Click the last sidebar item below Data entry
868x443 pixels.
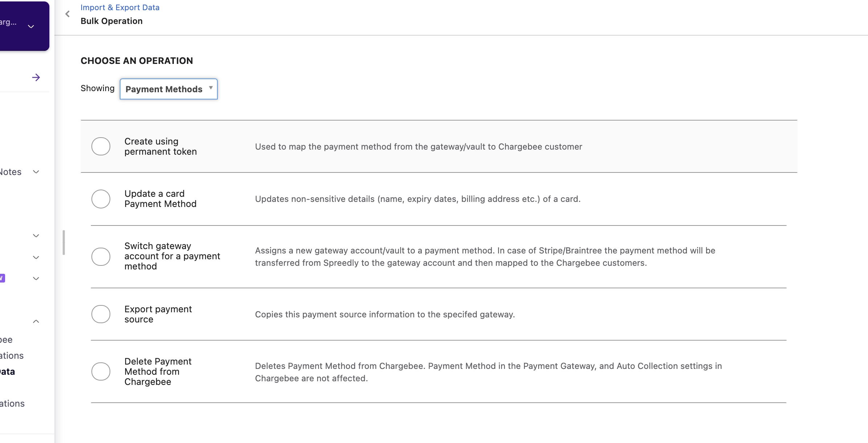[x=12, y=403]
